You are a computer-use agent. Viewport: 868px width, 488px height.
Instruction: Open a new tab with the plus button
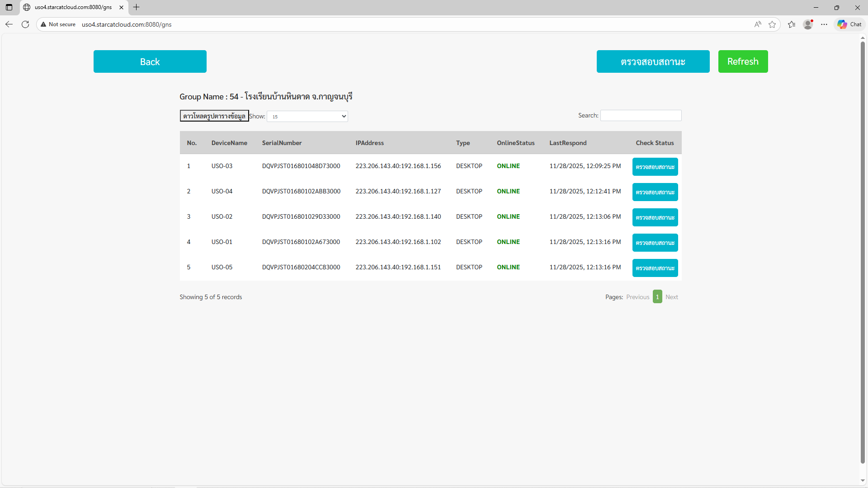click(137, 7)
